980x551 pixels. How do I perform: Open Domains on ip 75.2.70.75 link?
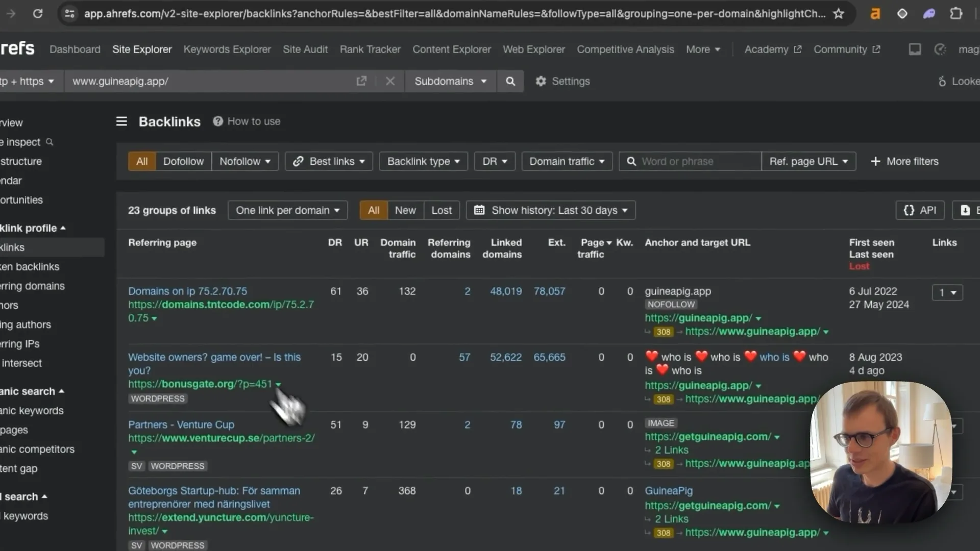[x=187, y=291]
